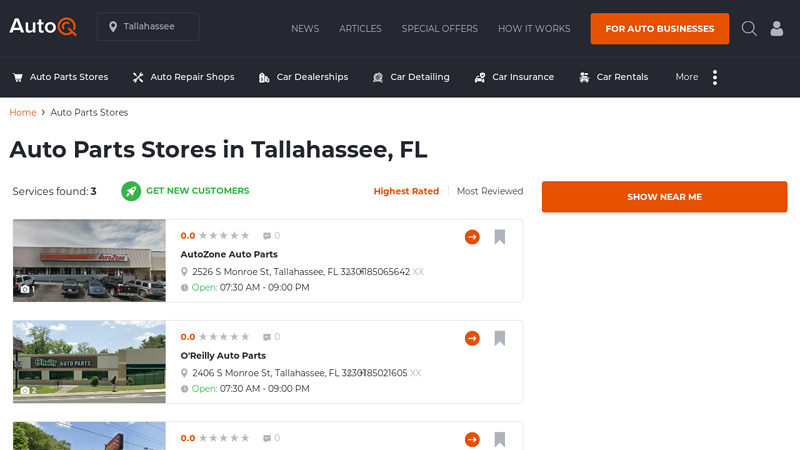800x450 pixels.
Task: Select Auto Repair Shops category
Action: (192, 77)
